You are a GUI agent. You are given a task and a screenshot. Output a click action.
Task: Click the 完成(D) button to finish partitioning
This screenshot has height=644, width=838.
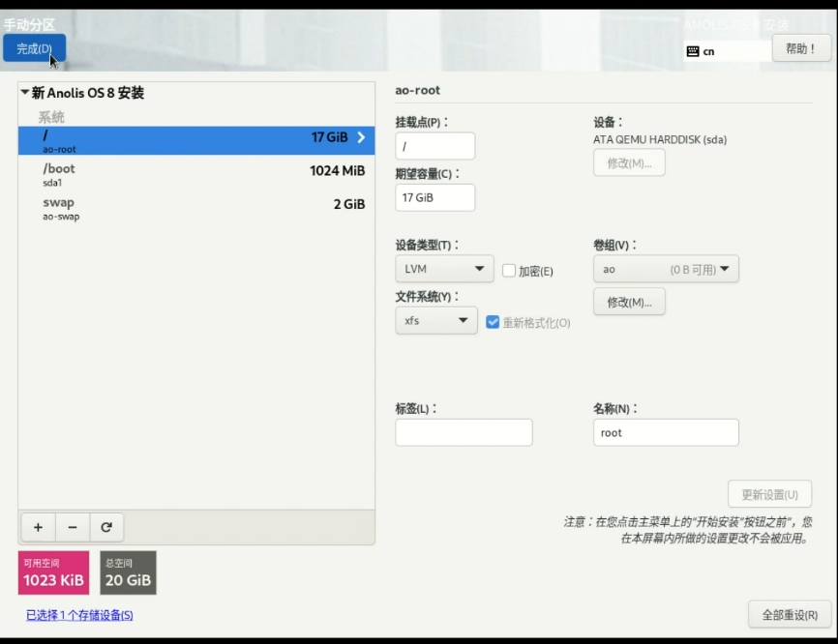pyautogui.click(x=34, y=47)
